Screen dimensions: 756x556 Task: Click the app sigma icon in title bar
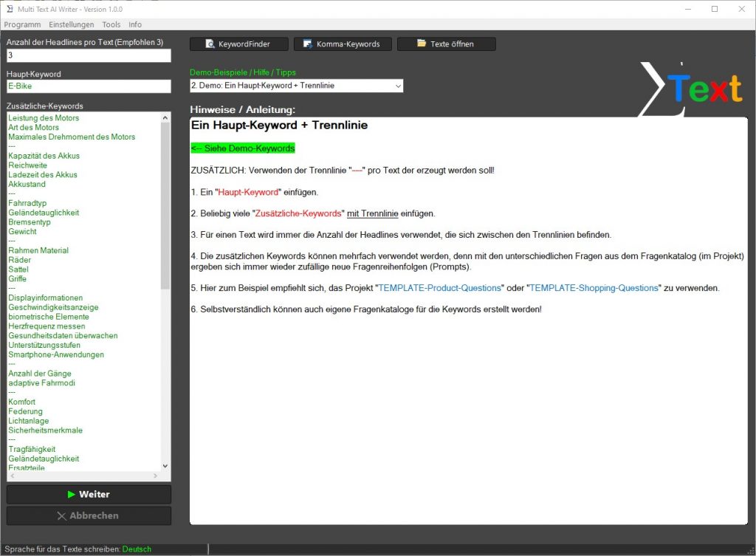pyautogui.click(x=9, y=9)
